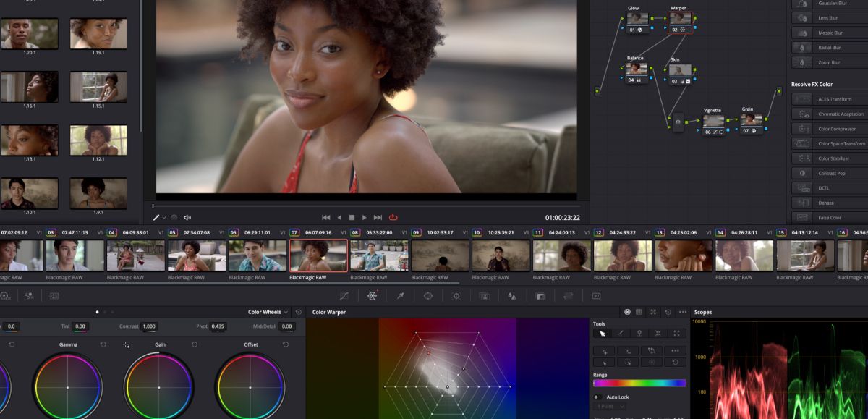
Task: Open the Power Window palette icon
Action: pos(428,296)
